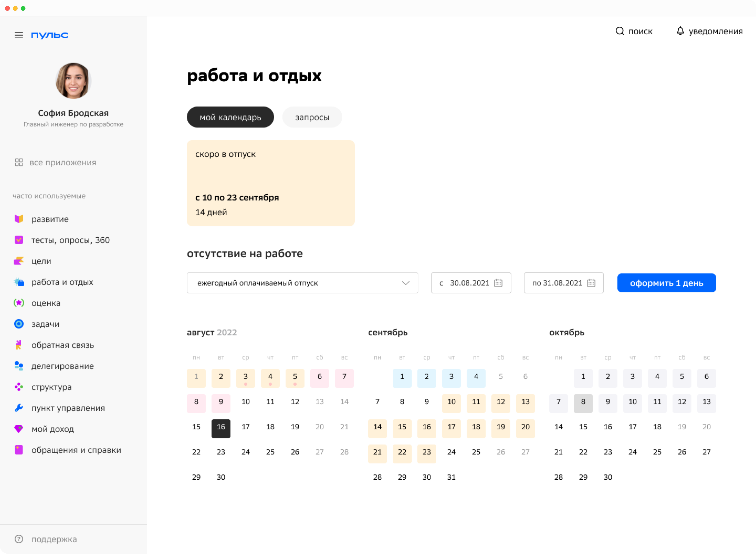
Task: Click the скоро в отпуск card
Action: (x=271, y=183)
